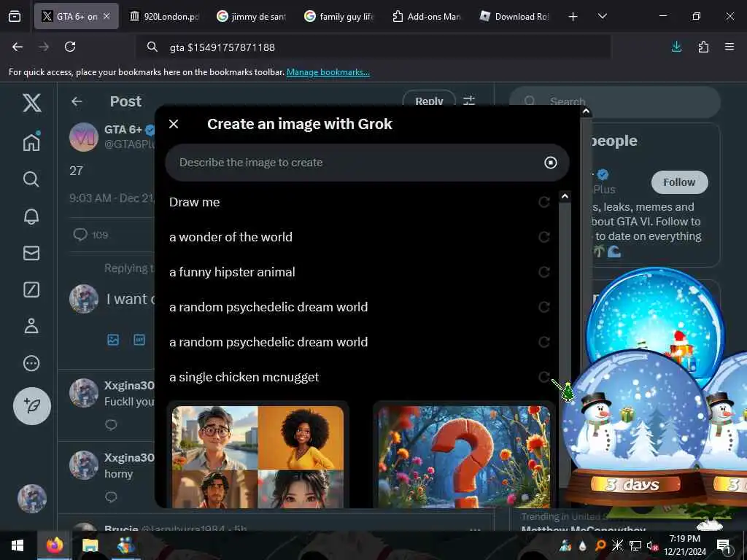Open Explore search icon in sidebar

(x=31, y=179)
